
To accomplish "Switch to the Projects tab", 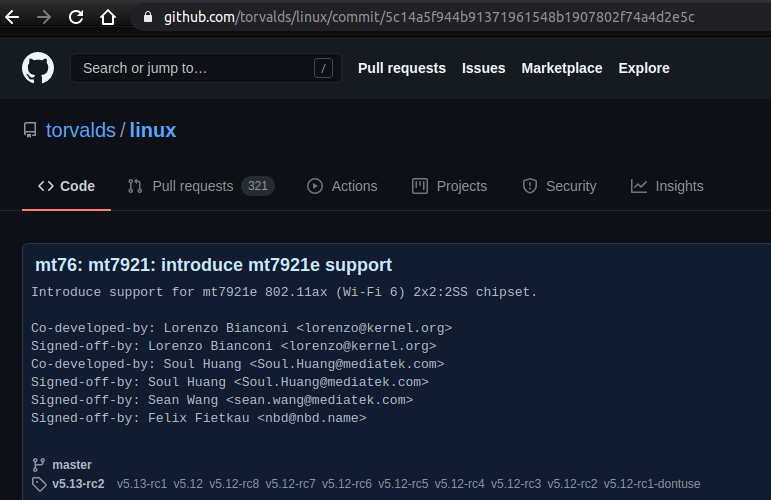I will pyautogui.click(x=449, y=186).
